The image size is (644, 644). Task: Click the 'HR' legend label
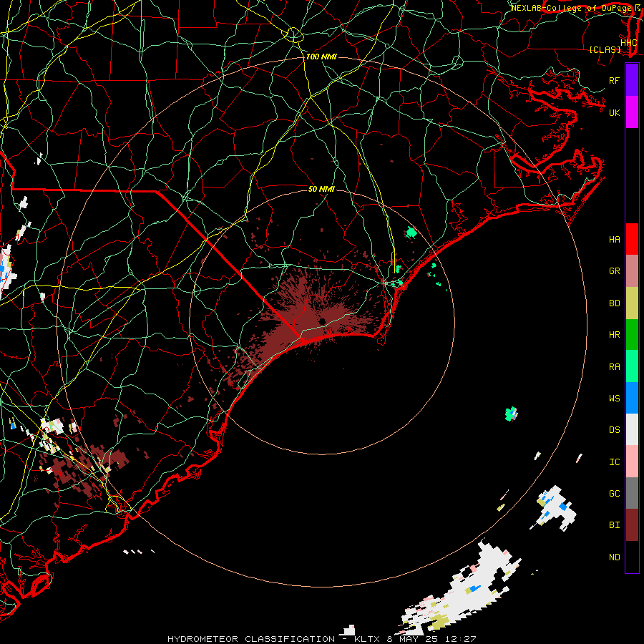tap(614, 335)
